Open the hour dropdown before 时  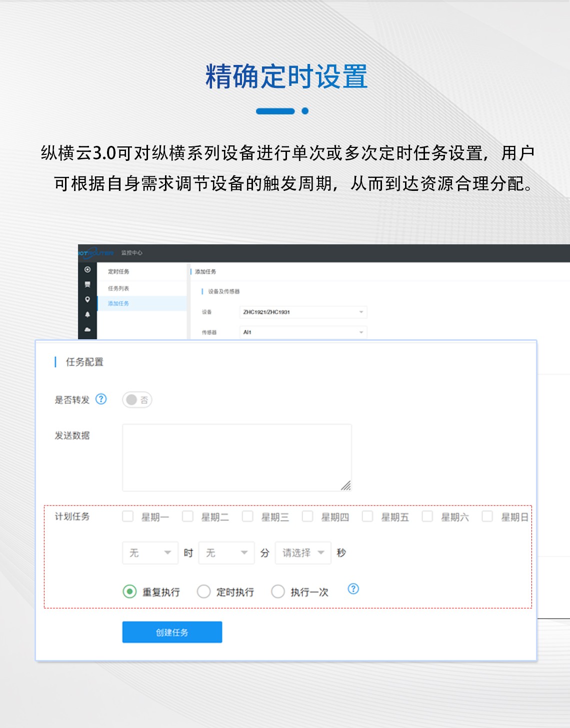150,553
